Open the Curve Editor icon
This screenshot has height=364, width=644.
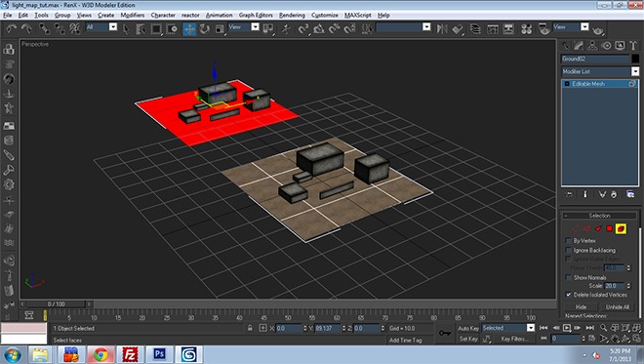pyautogui.click(x=493, y=28)
